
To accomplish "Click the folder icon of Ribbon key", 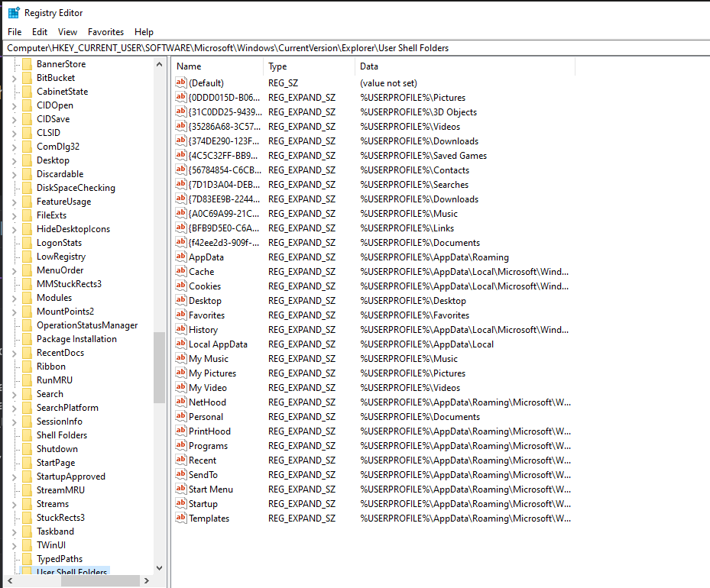I will pyautogui.click(x=28, y=367).
